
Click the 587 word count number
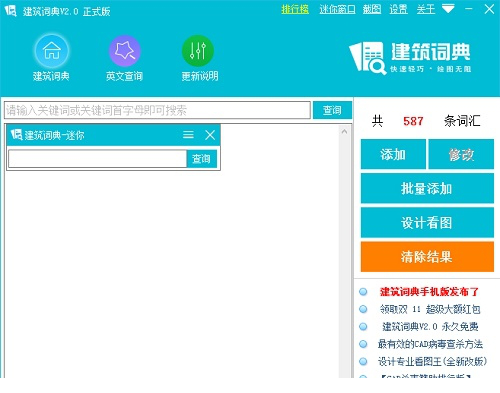[x=413, y=121]
